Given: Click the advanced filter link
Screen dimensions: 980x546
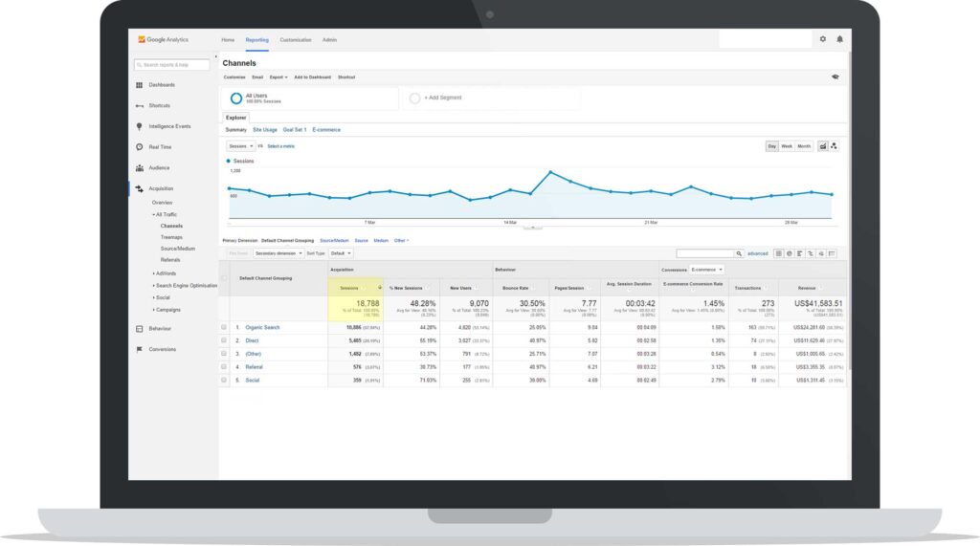Looking at the screenshot, I should (758, 253).
